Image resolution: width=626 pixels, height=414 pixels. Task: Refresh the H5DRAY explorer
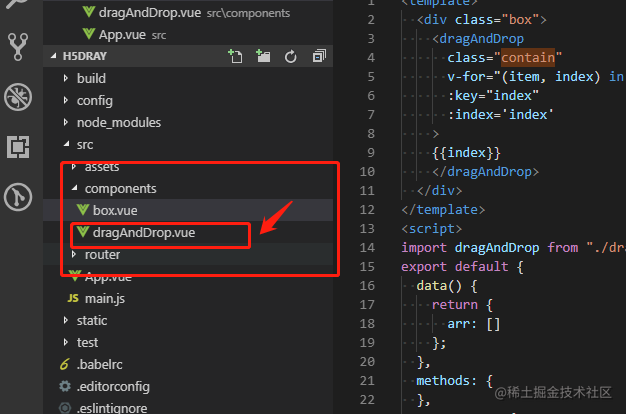click(x=291, y=56)
